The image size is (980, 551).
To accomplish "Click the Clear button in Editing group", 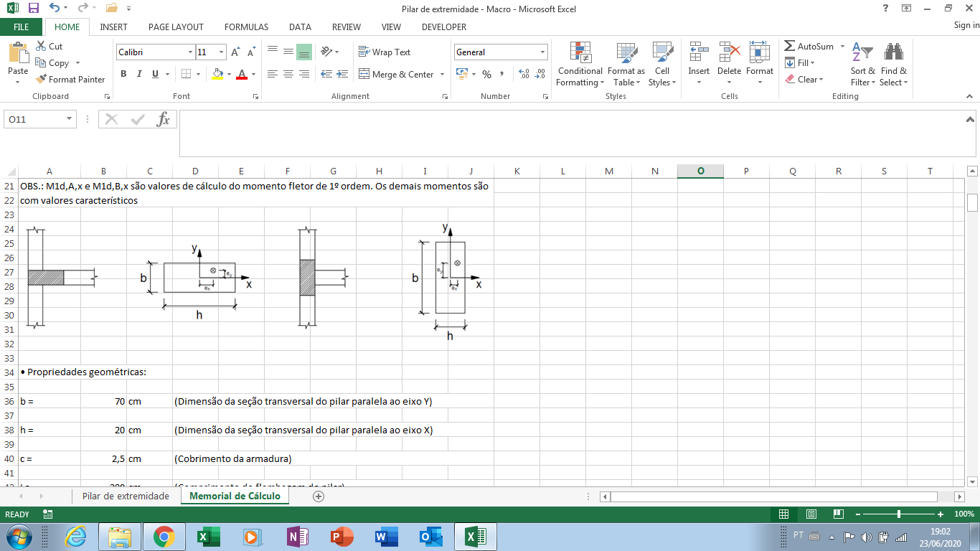I will (804, 80).
